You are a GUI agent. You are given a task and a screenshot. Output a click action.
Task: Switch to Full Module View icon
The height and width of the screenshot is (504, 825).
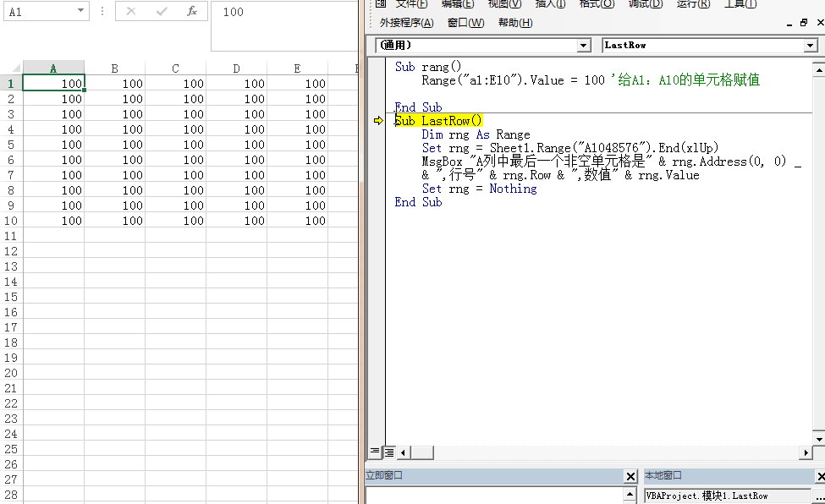click(389, 452)
